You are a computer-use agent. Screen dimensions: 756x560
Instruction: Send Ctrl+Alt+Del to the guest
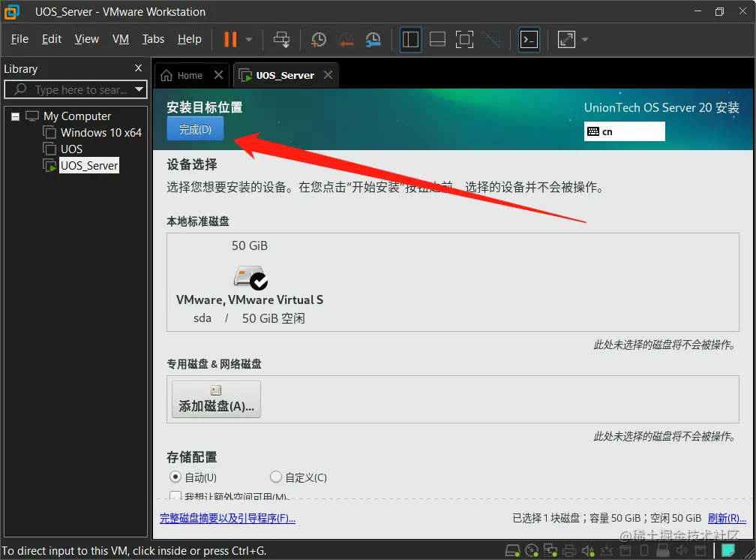click(x=281, y=39)
